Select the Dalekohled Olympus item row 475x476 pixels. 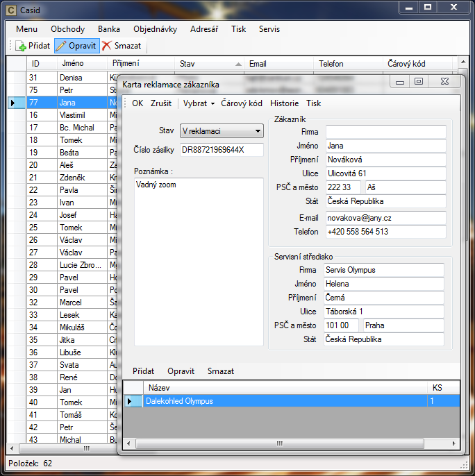[x=292, y=401]
